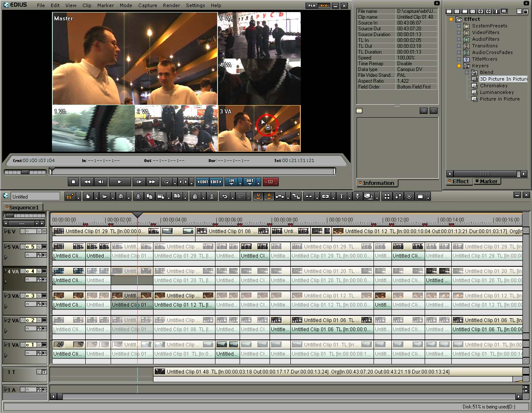Viewport: 532px width, 413px height.
Task: Click the scissors Cut icon
Action: click(x=138, y=197)
